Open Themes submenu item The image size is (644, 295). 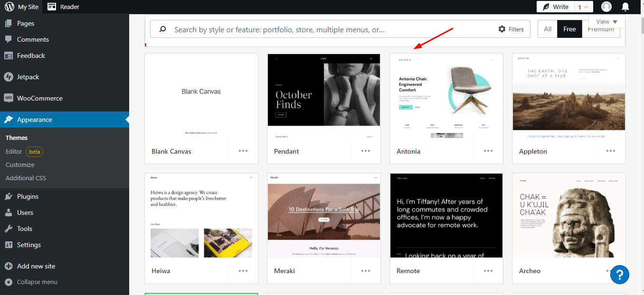17,138
